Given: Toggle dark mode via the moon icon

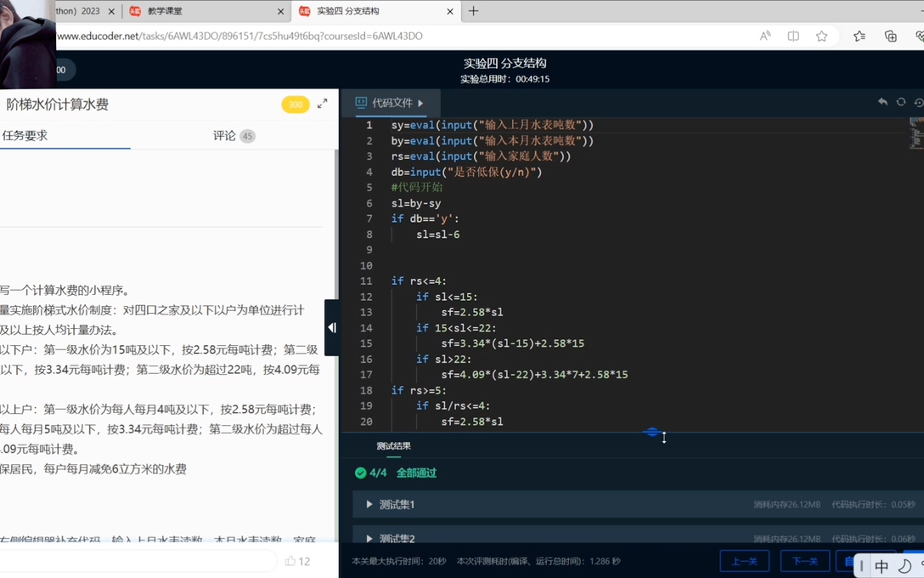Looking at the screenshot, I should tap(904, 566).
